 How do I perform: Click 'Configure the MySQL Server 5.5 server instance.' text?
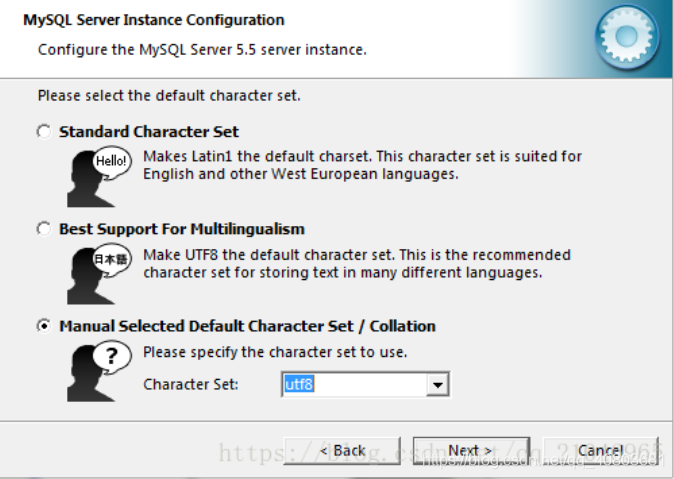point(202,50)
